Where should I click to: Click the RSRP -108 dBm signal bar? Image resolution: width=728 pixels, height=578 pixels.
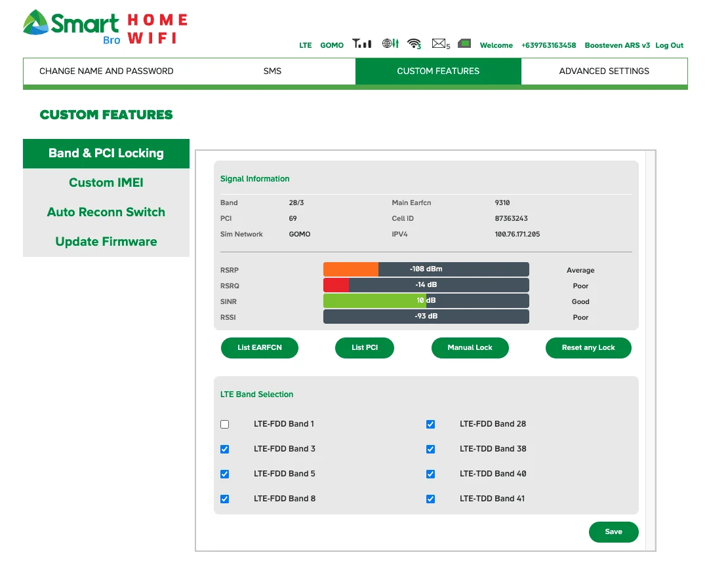pyautogui.click(x=426, y=269)
